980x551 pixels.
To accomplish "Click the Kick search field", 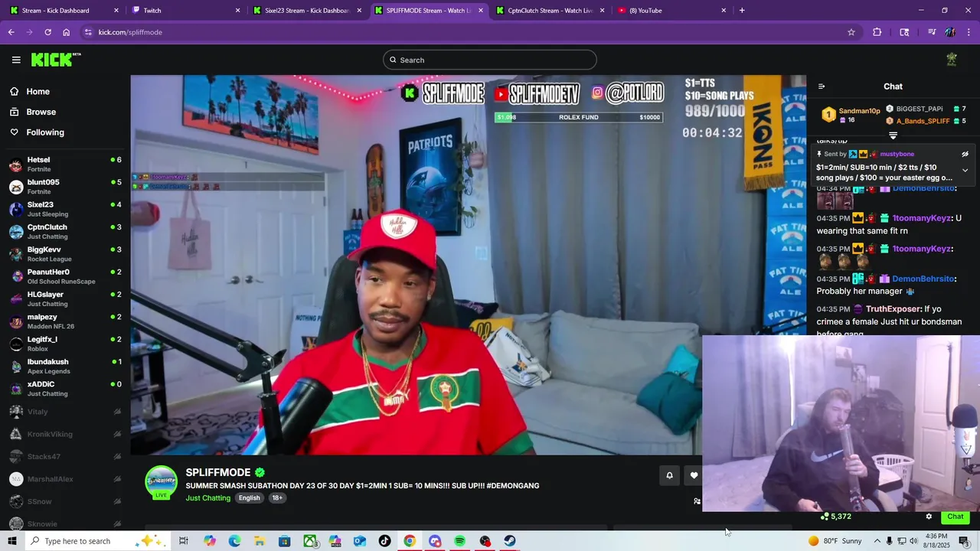I will pyautogui.click(x=490, y=60).
